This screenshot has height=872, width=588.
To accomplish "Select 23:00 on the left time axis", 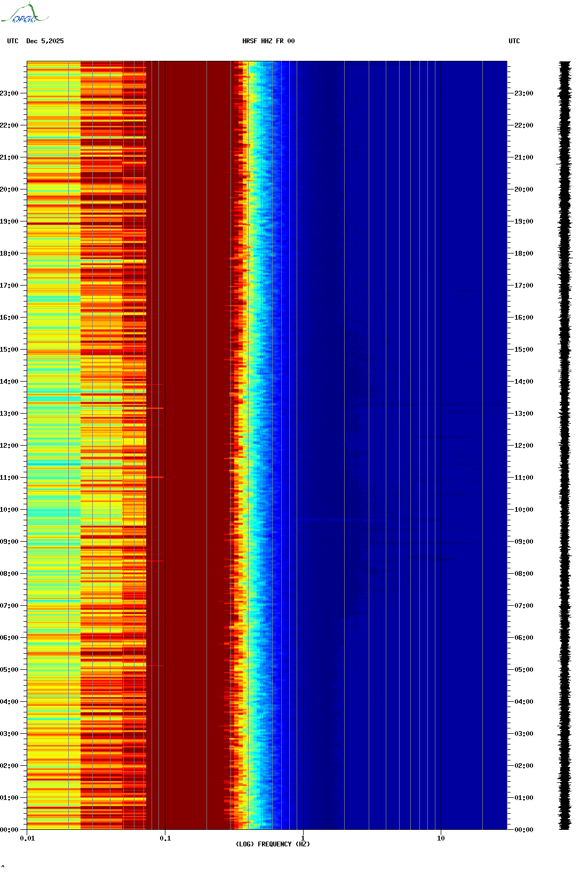I will pyautogui.click(x=9, y=93).
